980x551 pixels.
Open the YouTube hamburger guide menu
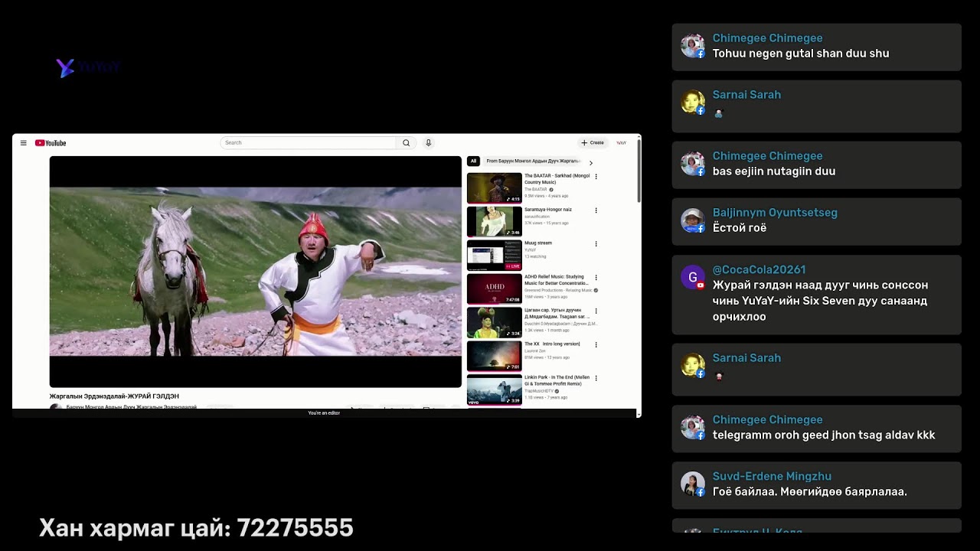click(24, 143)
